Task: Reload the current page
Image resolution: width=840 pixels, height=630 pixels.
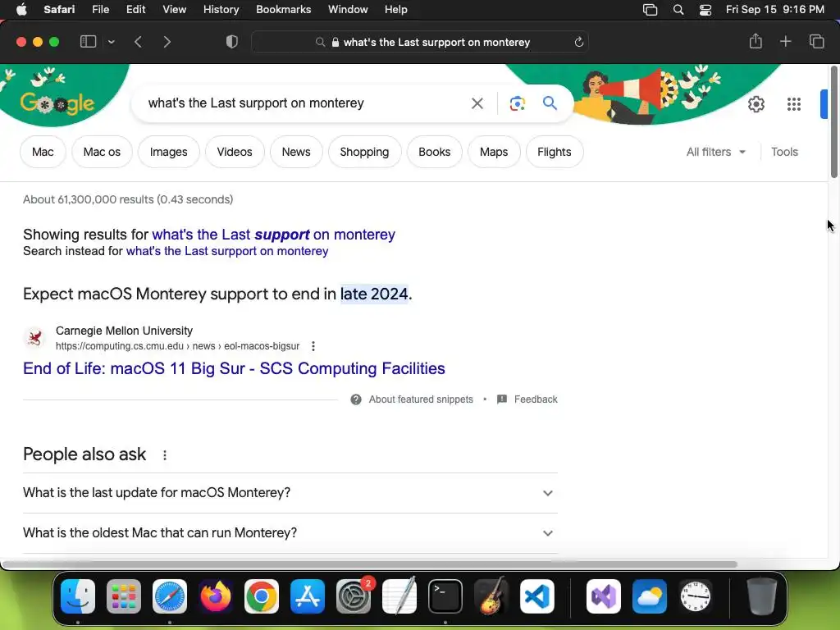Action: point(578,42)
